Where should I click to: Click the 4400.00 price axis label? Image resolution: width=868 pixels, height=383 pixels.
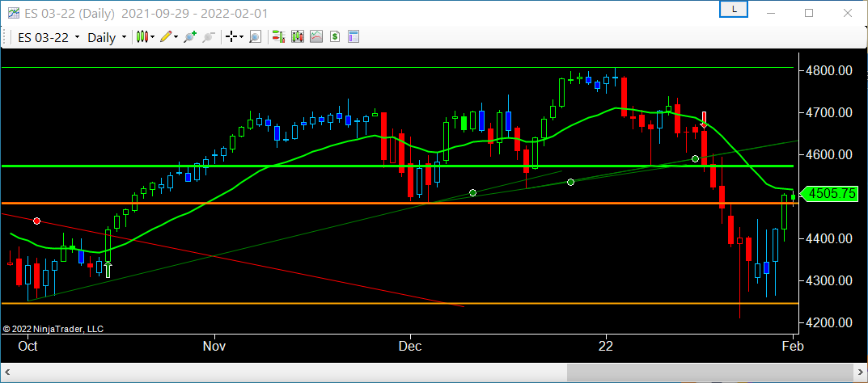pyautogui.click(x=828, y=238)
